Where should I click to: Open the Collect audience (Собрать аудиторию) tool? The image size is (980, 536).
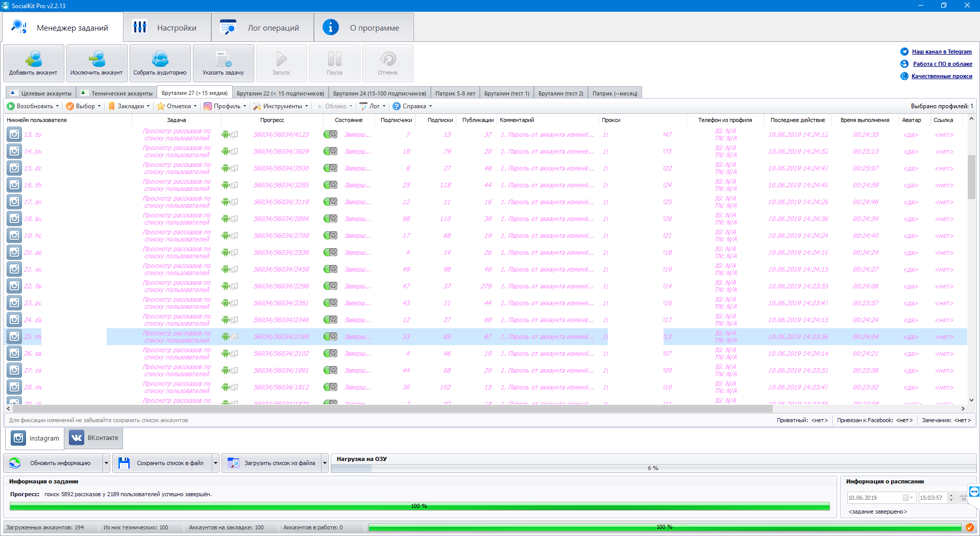[x=160, y=63]
